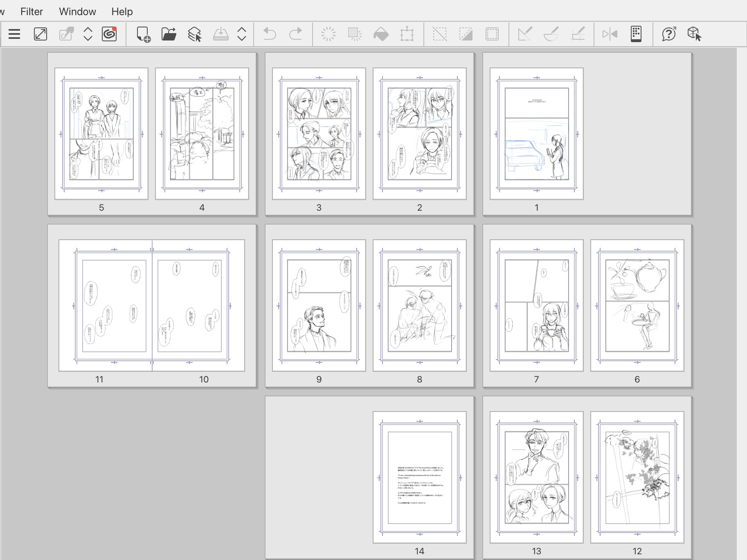Select page 6 teapot sketch thumbnail
The image size is (747, 560).
pos(637,305)
